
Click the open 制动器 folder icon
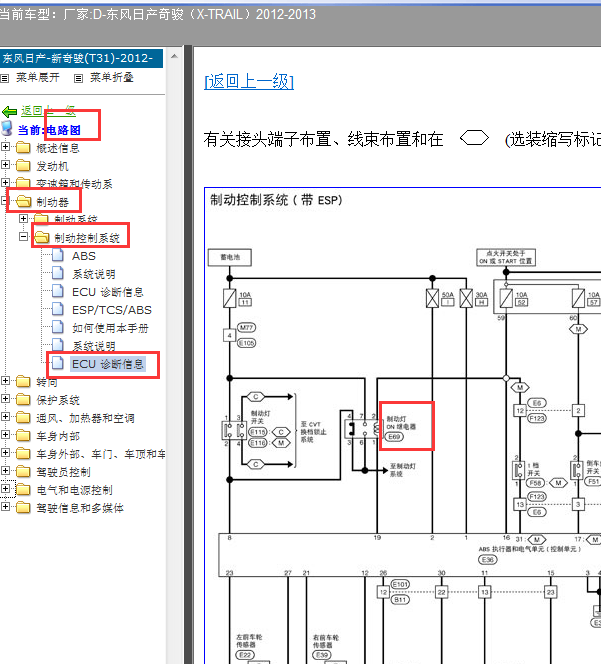[24, 202]
